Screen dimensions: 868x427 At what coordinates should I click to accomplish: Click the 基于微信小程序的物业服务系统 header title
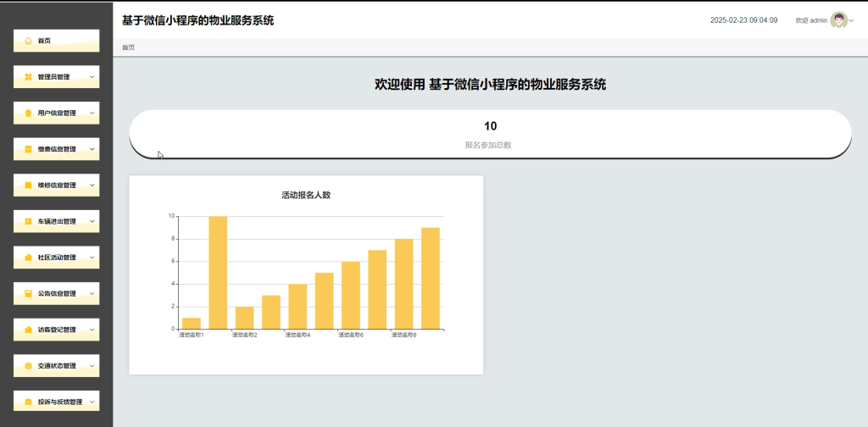pos(198,21)
